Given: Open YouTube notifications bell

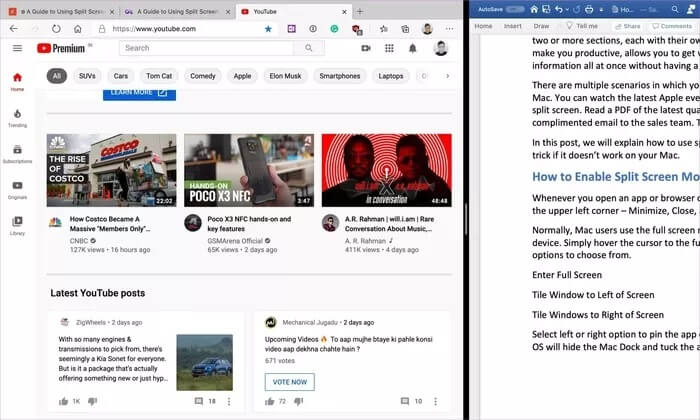Looking at the screenshot, I should (x=413, y=48).
